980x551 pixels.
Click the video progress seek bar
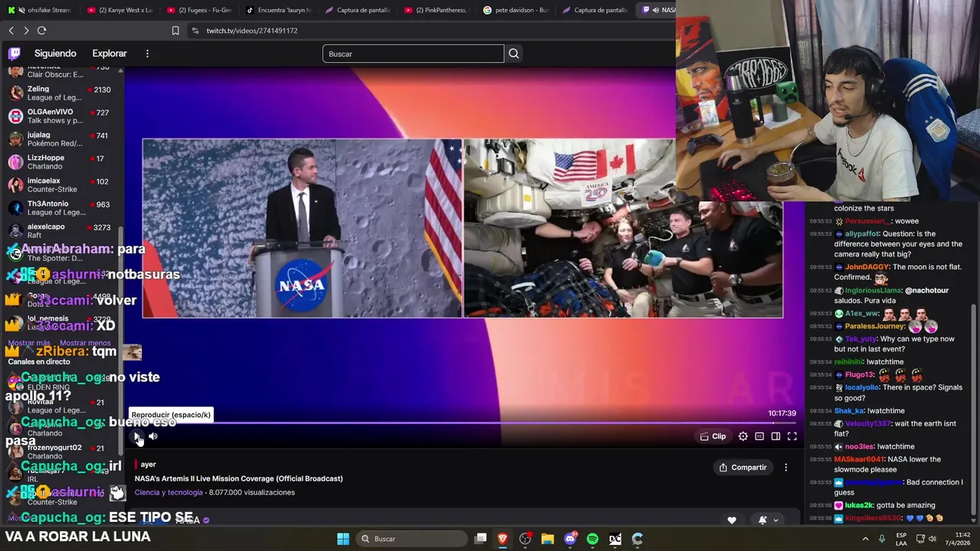[463, 422]
